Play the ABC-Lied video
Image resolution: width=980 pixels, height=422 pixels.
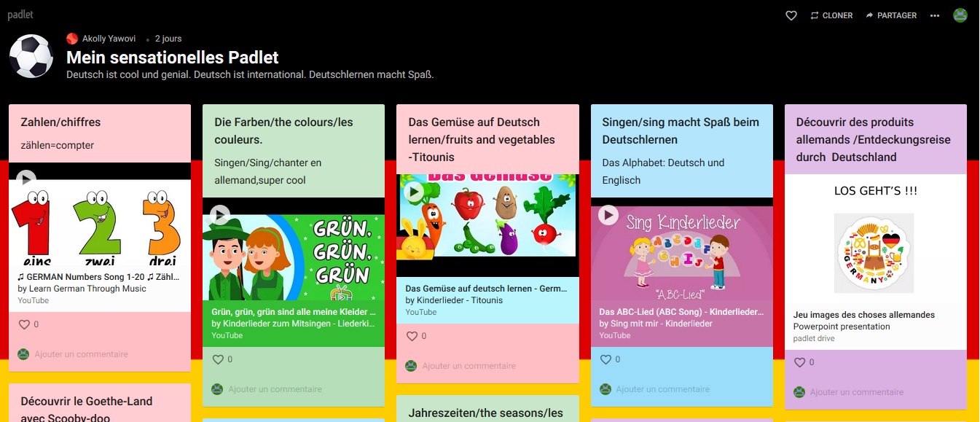608,214
